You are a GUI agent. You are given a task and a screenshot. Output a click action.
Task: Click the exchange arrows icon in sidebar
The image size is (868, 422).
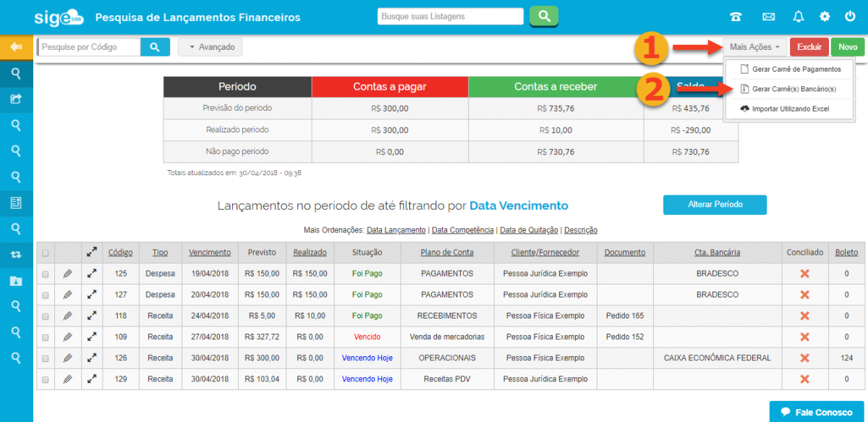click(x=17, y=255)
